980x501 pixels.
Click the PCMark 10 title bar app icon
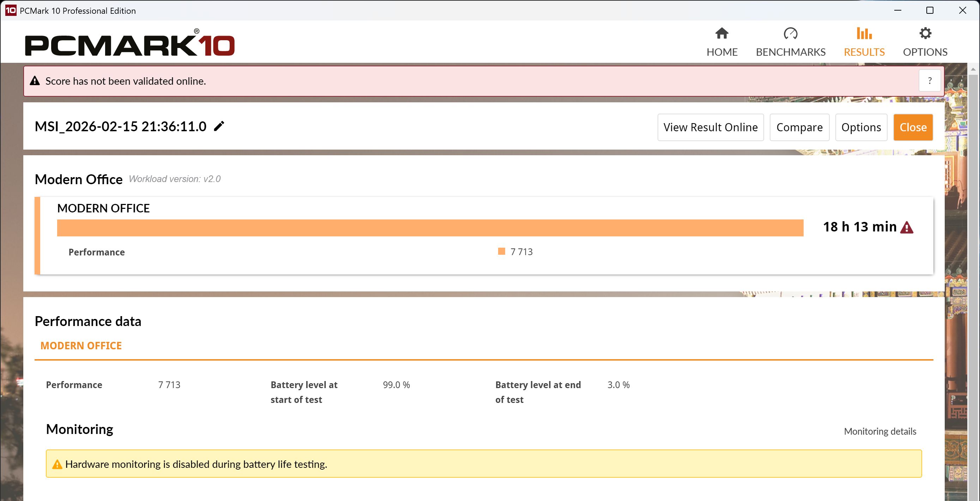coord(10,10)
